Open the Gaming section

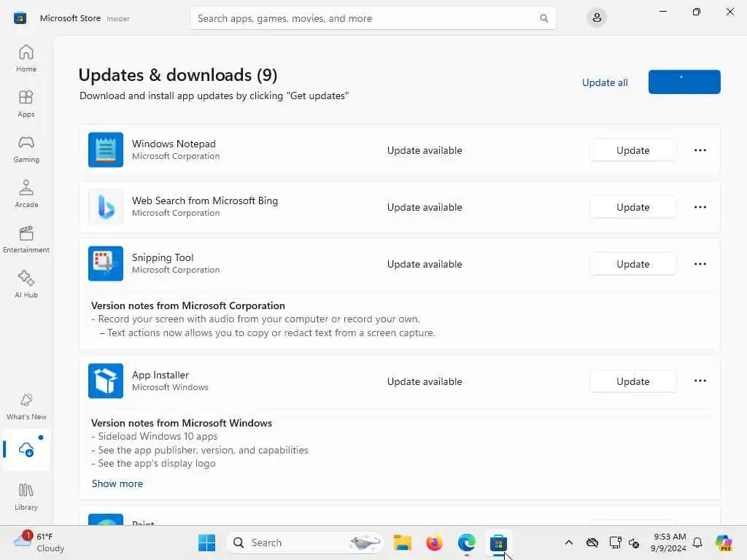coord(26,149)
